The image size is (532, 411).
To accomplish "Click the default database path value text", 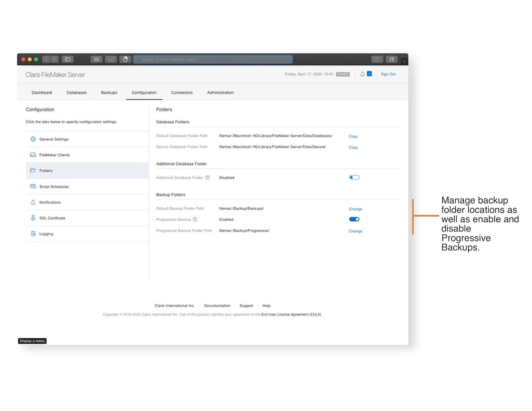I will click(x=275, y=136).
